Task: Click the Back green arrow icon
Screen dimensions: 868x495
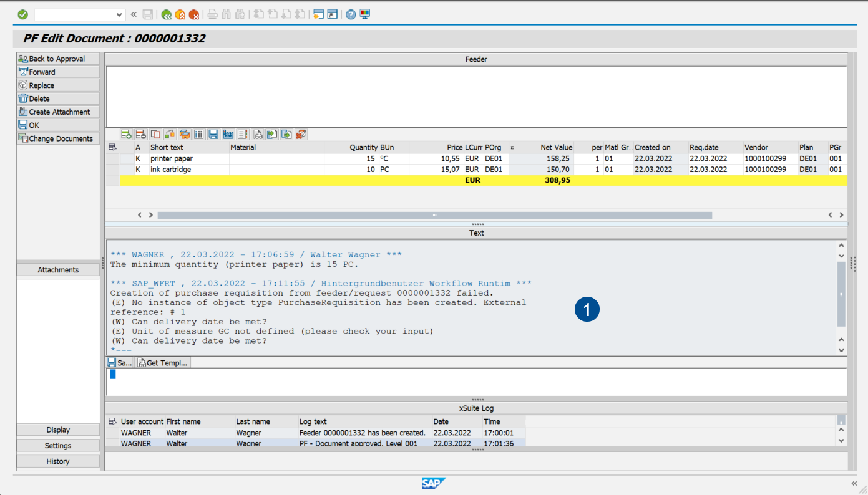Action: [166, 14]
